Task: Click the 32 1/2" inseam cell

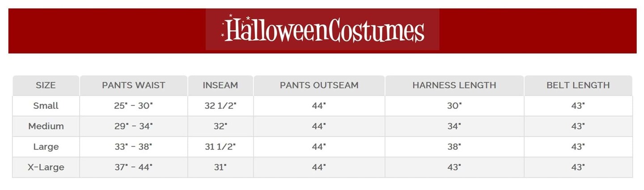Action: [x=220, y=106]
